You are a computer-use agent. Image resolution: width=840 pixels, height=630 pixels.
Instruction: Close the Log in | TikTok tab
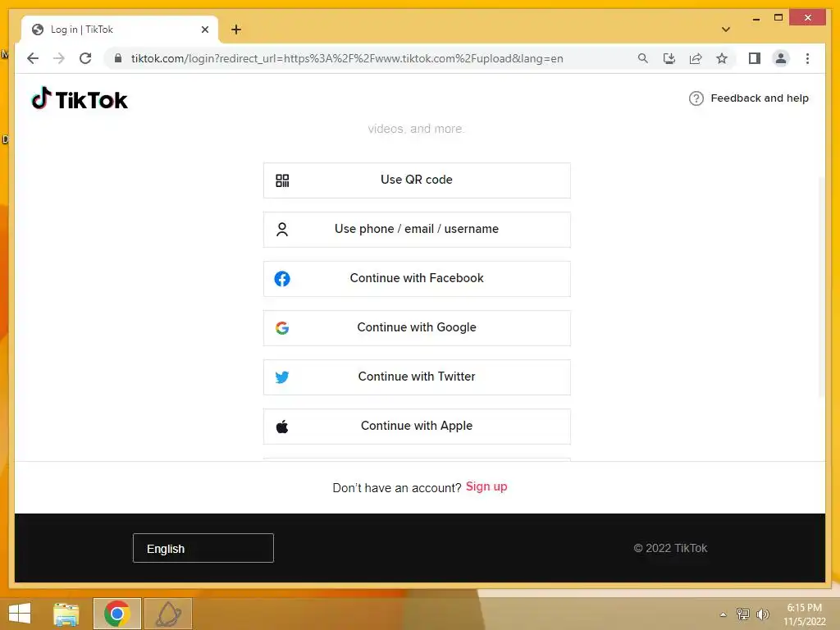pyautogui.click(x=204, y=30)
